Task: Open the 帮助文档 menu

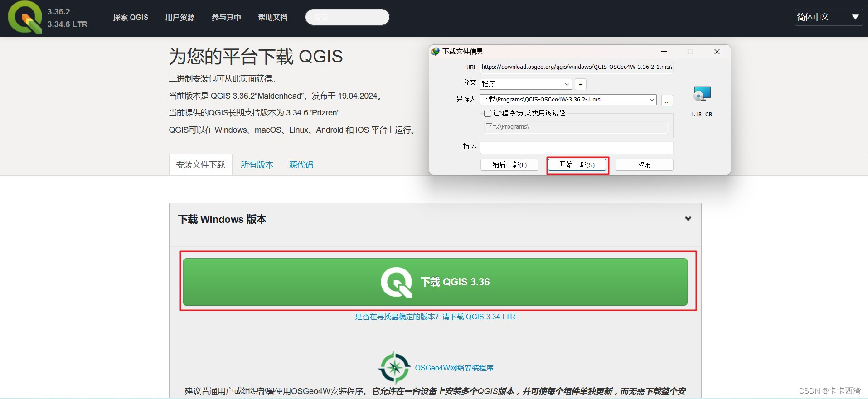Action: tap(273, 17)
